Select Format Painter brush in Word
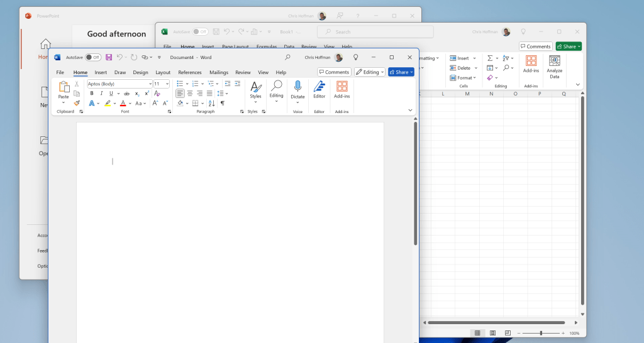Screen dimensions: 644x343 click(77, 103)
